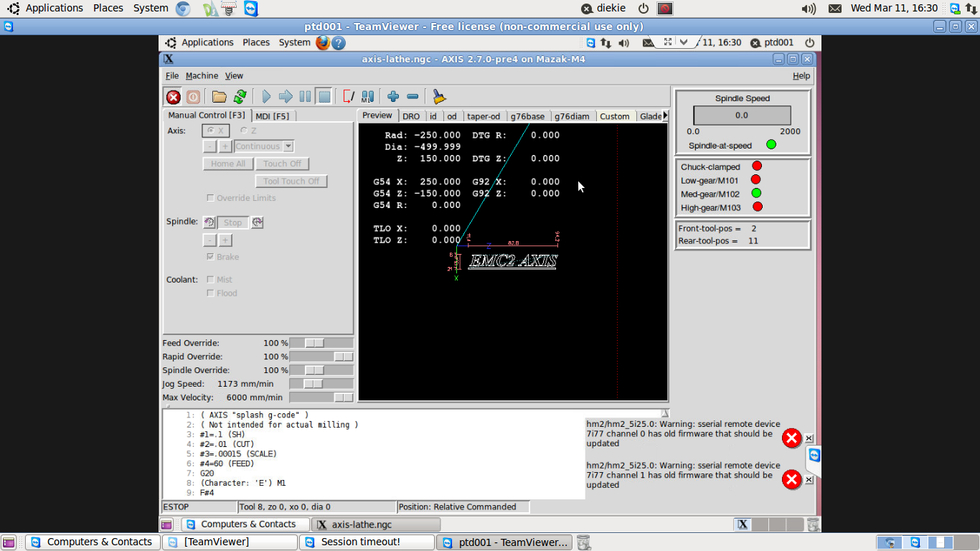The image size is (980, 551).
Task: Open the View menu
Action: [234, 75]
